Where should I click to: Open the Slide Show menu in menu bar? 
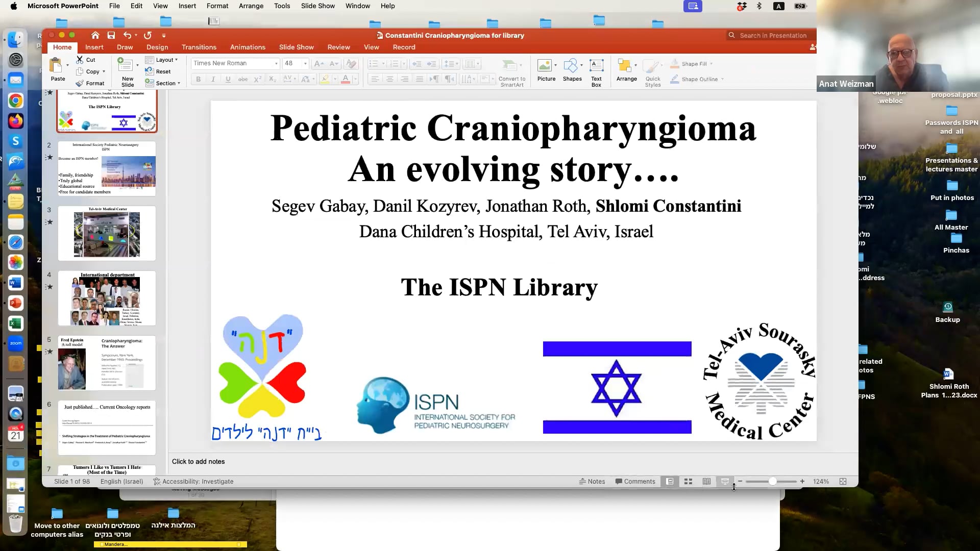coord(318,6)
